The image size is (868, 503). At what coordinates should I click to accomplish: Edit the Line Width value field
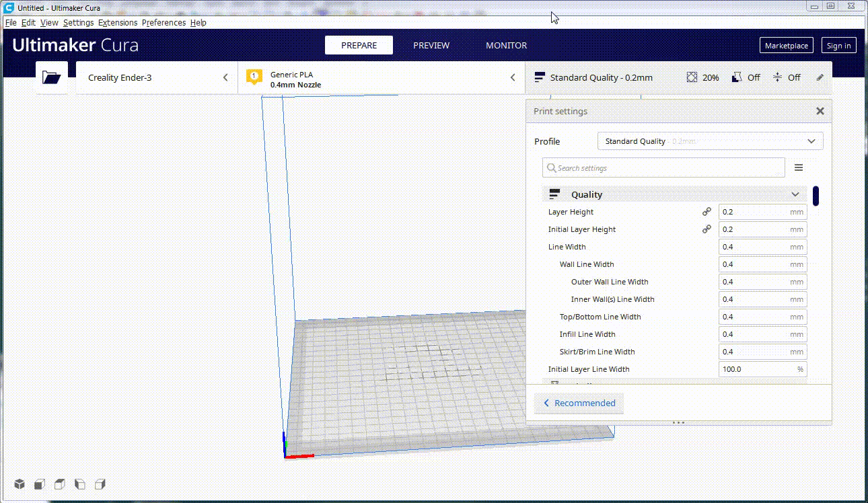(x=762, y=247)
